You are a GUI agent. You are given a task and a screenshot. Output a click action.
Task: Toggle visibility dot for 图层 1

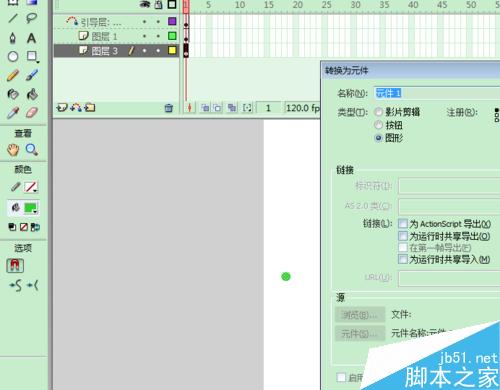[144, 36]
